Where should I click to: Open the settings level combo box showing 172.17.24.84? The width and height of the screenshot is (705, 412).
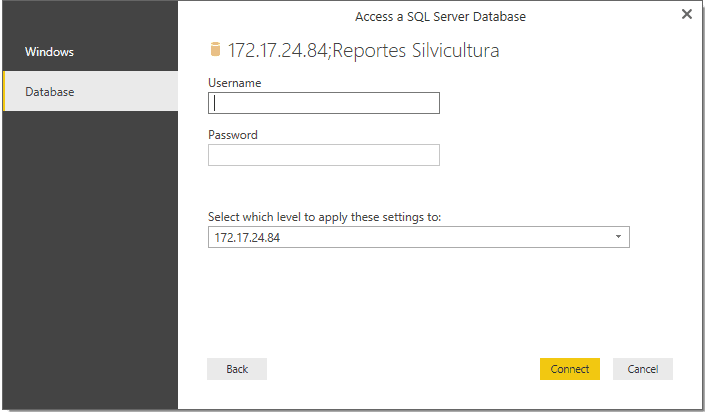click(x=419, y=237)
